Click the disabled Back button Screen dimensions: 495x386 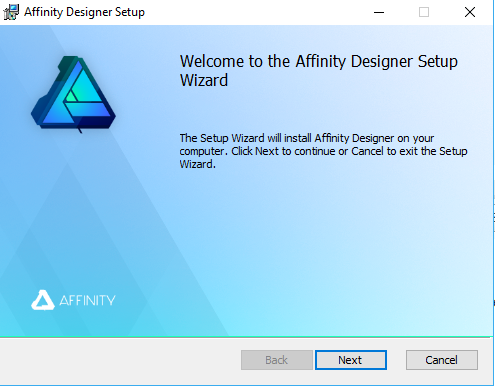pos(277,360)
